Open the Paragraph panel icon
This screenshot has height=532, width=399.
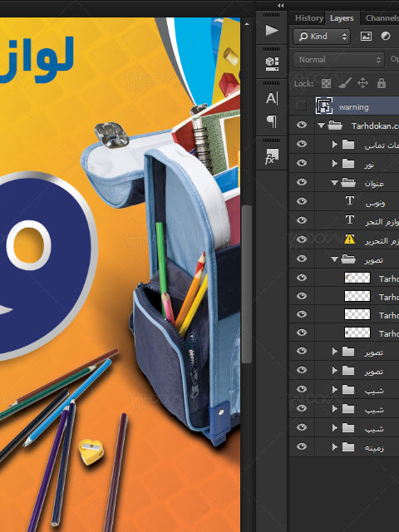coord(272,121)
